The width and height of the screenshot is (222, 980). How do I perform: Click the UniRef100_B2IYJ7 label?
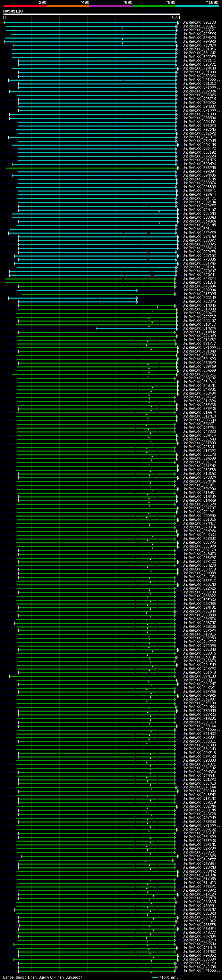199,343
